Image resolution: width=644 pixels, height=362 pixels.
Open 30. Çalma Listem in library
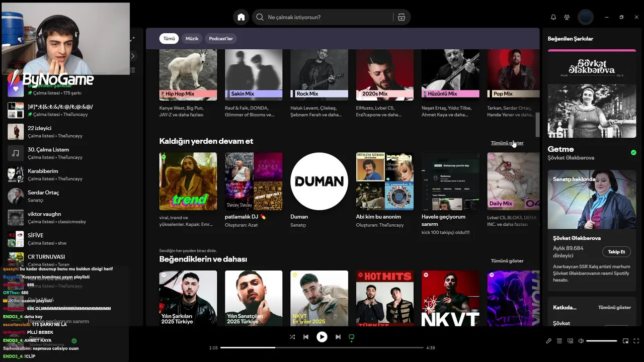point(70,153)
